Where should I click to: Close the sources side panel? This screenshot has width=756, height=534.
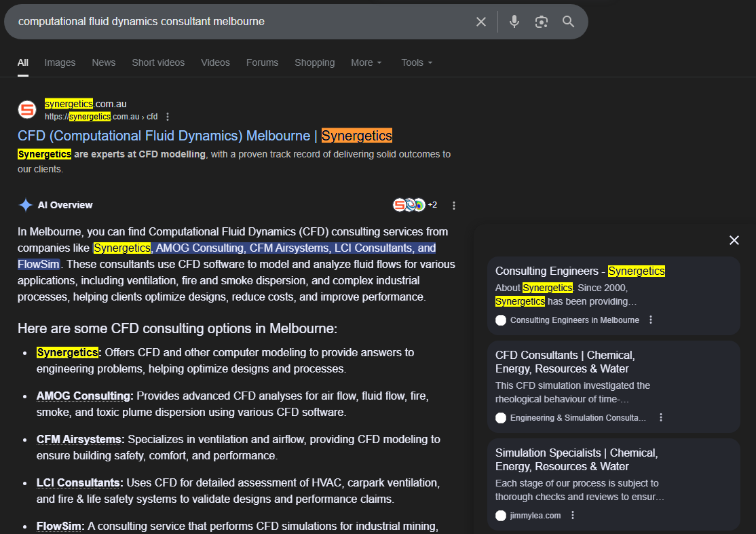[x=734, y=240]
